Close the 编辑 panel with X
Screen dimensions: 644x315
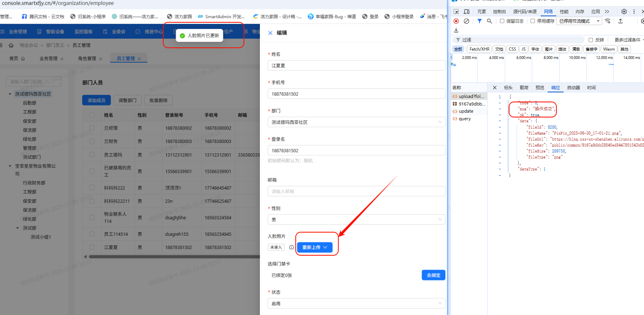[270, 33]
